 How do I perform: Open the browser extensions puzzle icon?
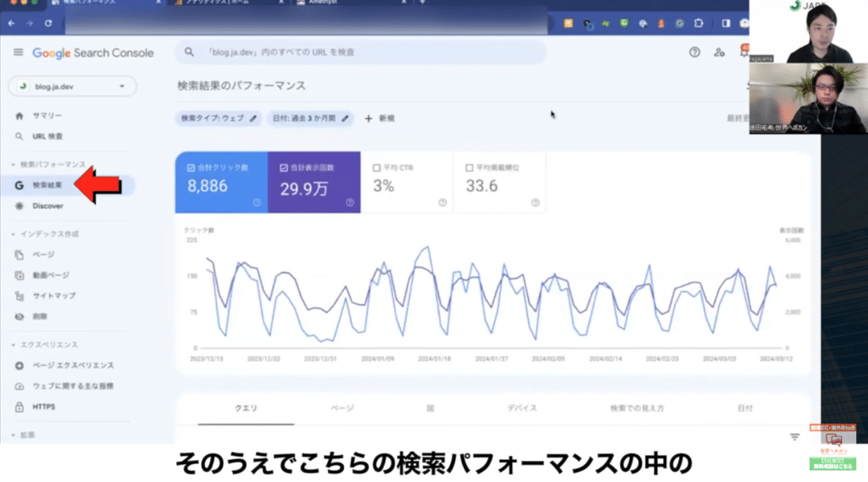coord(698,23)
